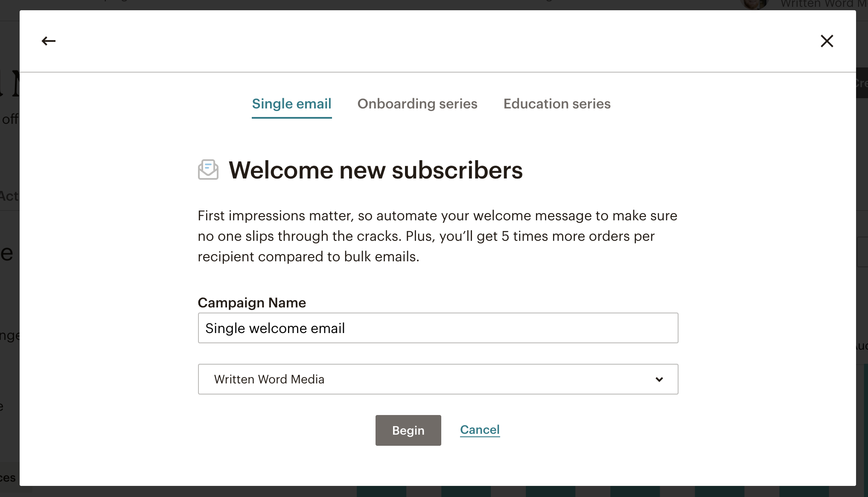868x497 pixels.
Task: Click the partially hidden Create button behind the dialog
Action: click(x=862, y=83)
